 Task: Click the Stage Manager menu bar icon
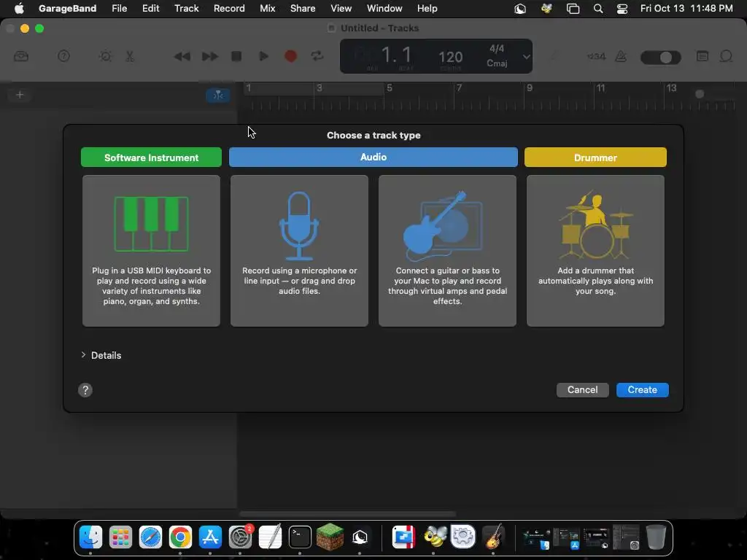click(x=573, y=9)
